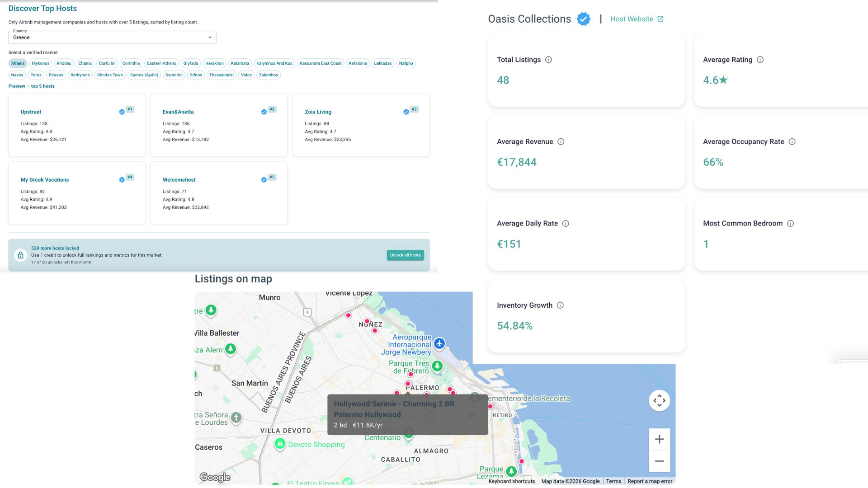868x488 pixels.
Task: Open the Welcomehost host name
Action: click(179, 180)
